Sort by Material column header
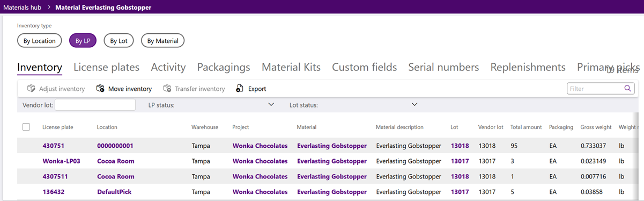The height and width of the screenshot is (201, 644). coord(307,127)
